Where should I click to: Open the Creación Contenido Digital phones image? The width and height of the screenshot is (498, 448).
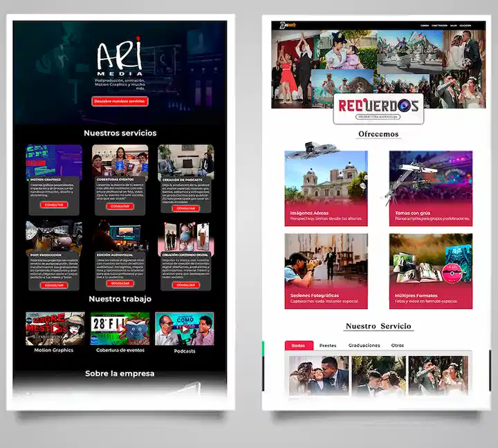coord(186,237)
